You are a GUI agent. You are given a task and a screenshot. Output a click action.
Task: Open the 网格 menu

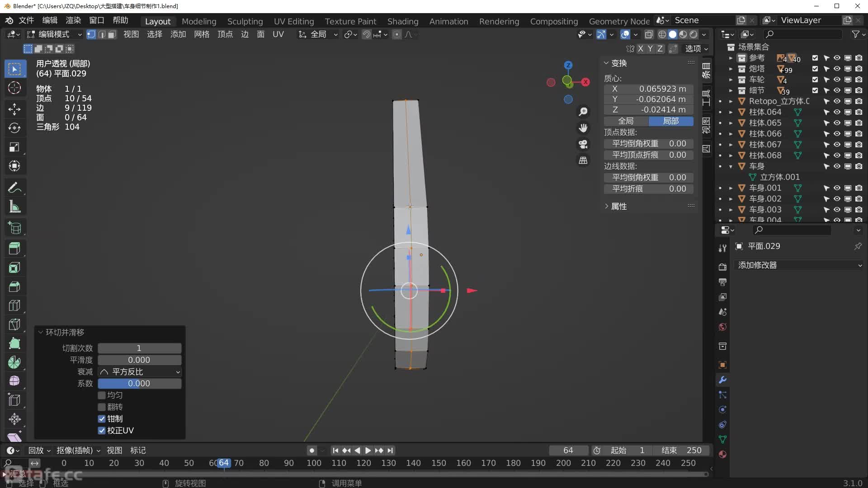201,34
